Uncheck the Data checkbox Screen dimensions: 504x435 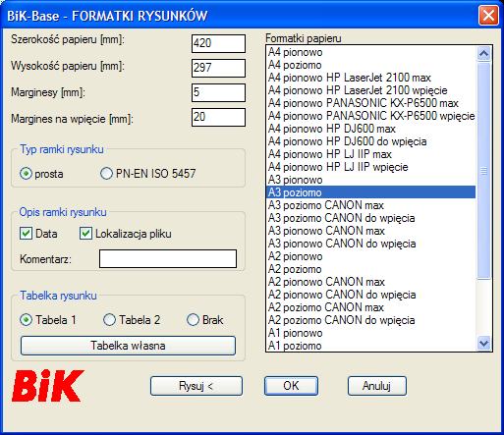point(26,234)
